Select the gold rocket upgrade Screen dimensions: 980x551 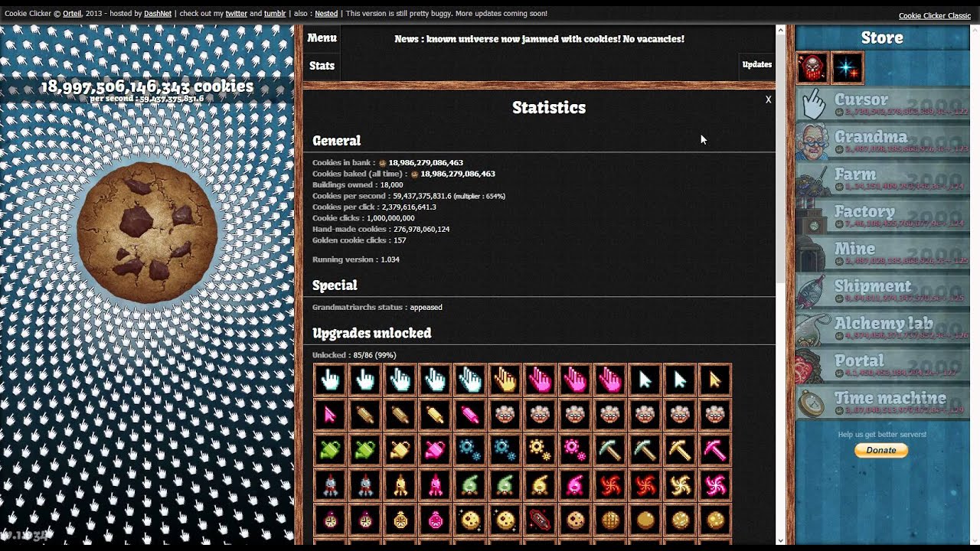400,485
